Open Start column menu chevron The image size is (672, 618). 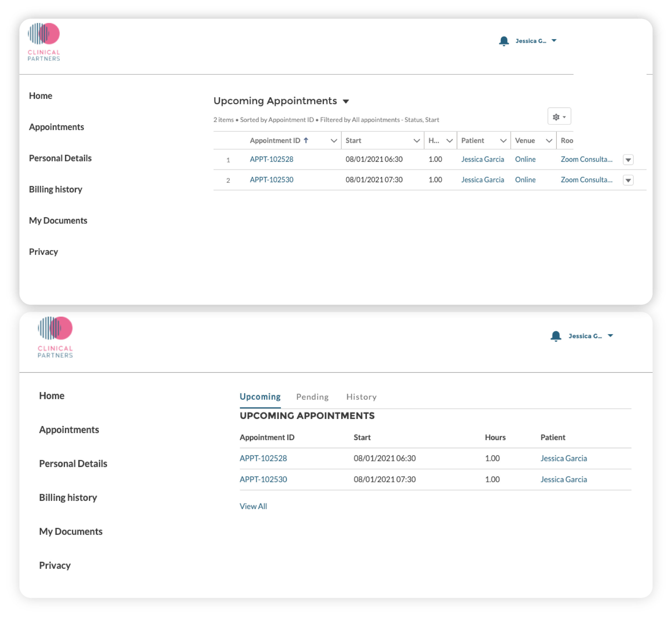tap(417, 141)
